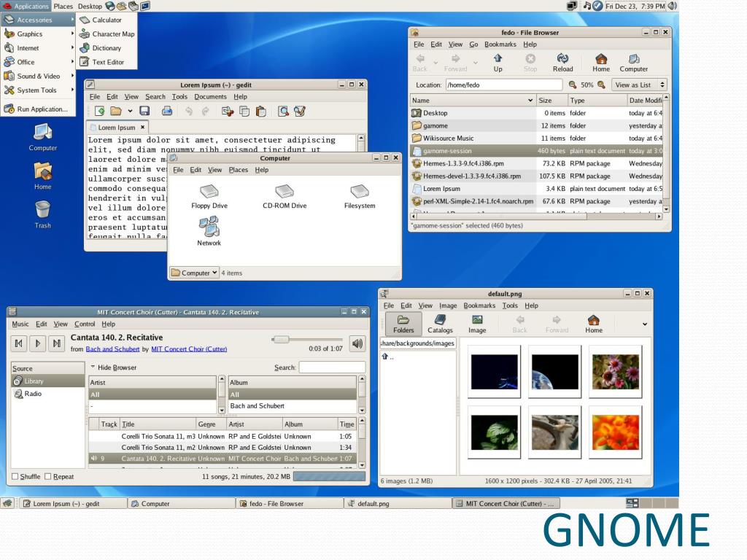Click the Play button in music player

pyautogui.click(x=38, y=343)
